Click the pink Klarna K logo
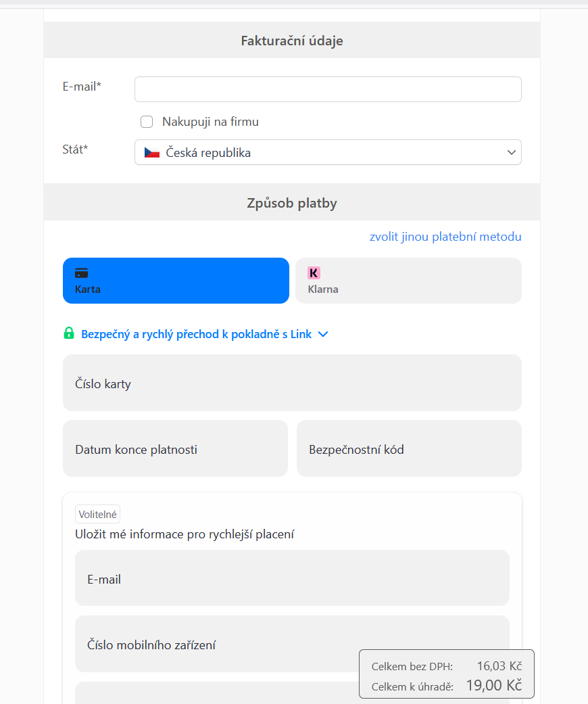This screenshot has width=588, height=704. [314, 273]
